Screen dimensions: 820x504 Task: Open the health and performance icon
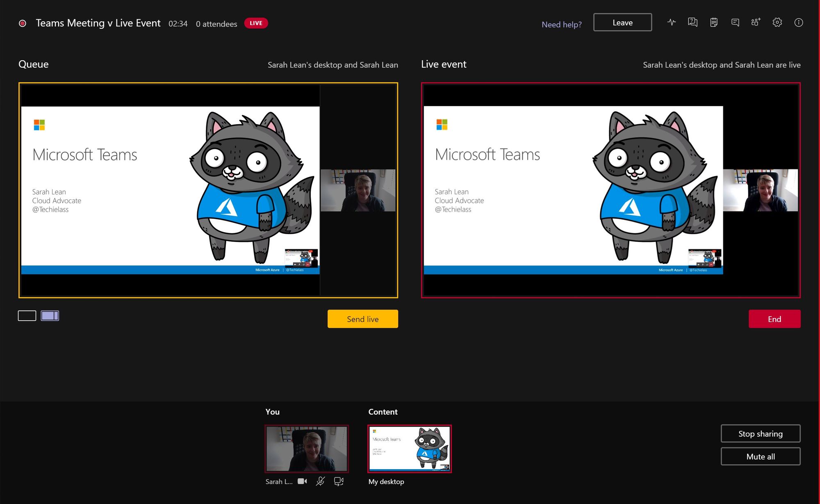tap(672, 23)
